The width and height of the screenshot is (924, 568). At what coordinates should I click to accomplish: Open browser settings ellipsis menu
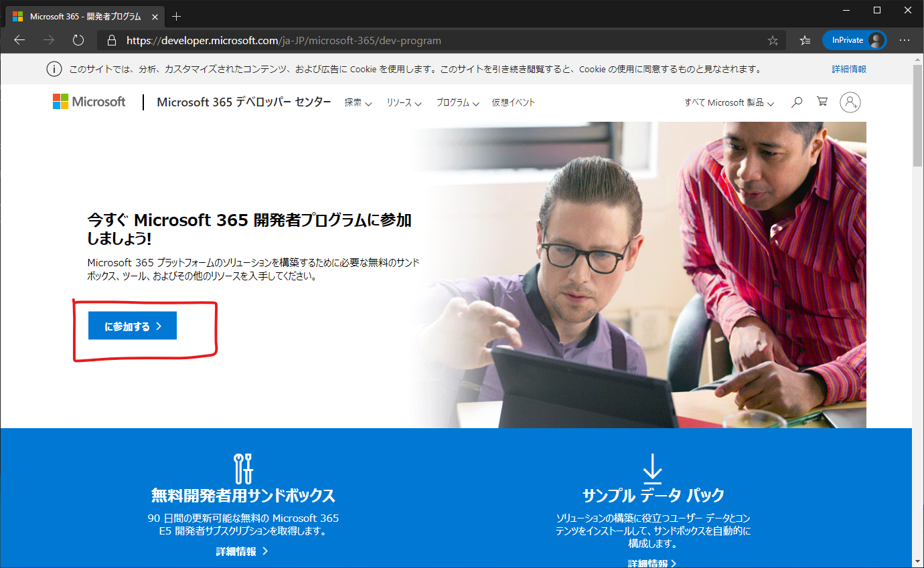pyautogui.click(x=905, y=40)
